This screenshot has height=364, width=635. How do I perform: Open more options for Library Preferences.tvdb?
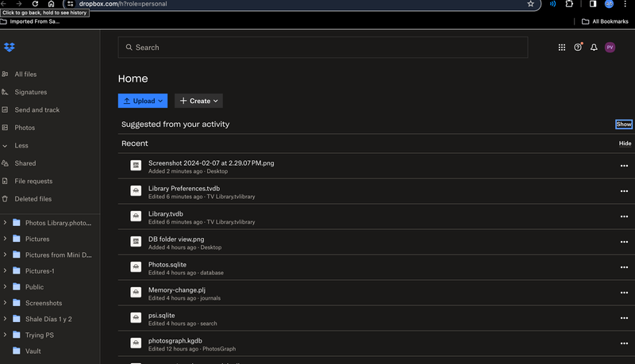pyautogui.click(x=624, y=191)
